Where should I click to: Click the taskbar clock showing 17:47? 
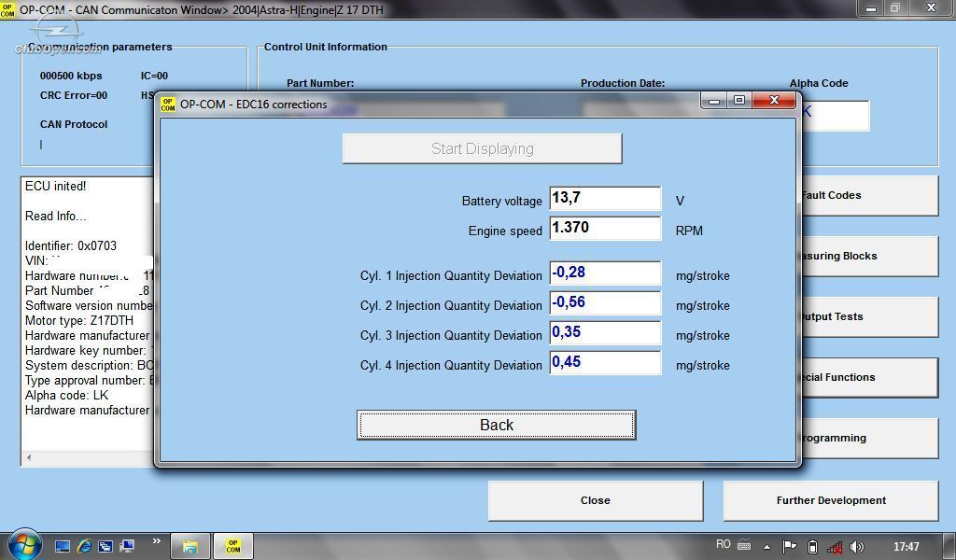(906, 547)
